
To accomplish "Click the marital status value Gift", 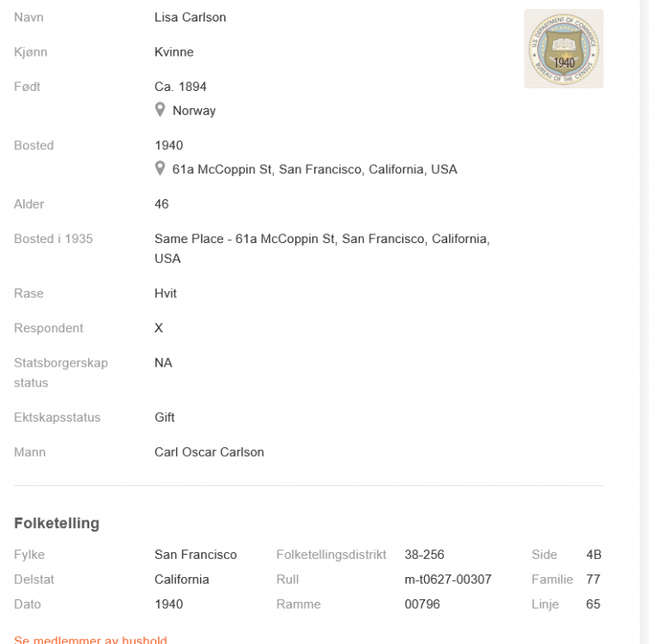I will click(x=165, y=417).
